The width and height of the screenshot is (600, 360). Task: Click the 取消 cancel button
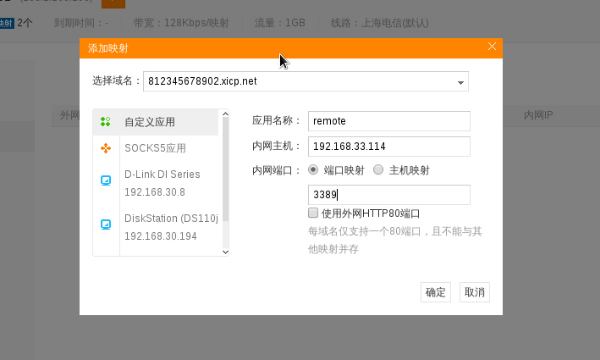point(474,292)
